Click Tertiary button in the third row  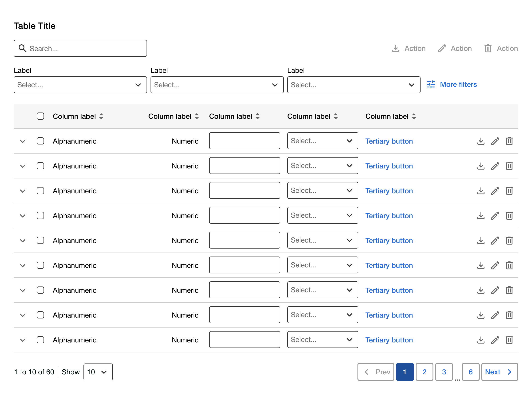[389, 191]
